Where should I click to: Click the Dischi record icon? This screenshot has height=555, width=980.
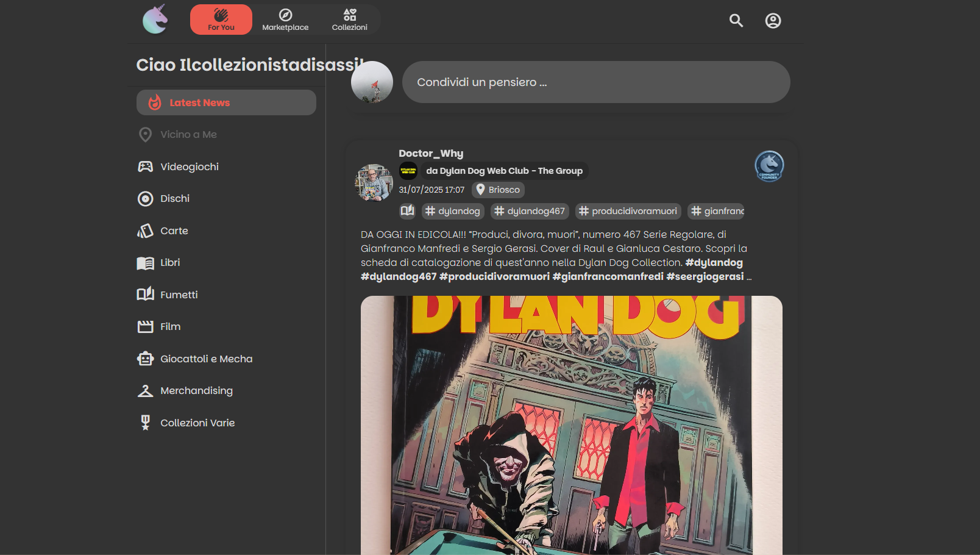click(x=145, y=199)
